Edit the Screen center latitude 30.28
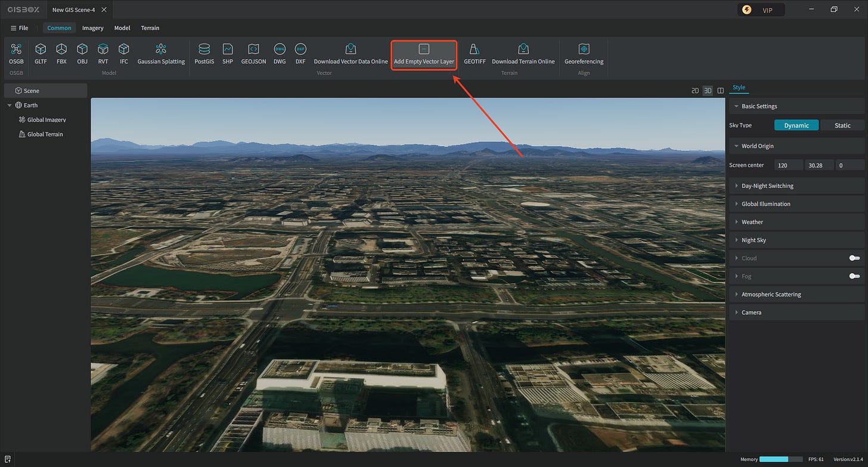 point(819,165)
